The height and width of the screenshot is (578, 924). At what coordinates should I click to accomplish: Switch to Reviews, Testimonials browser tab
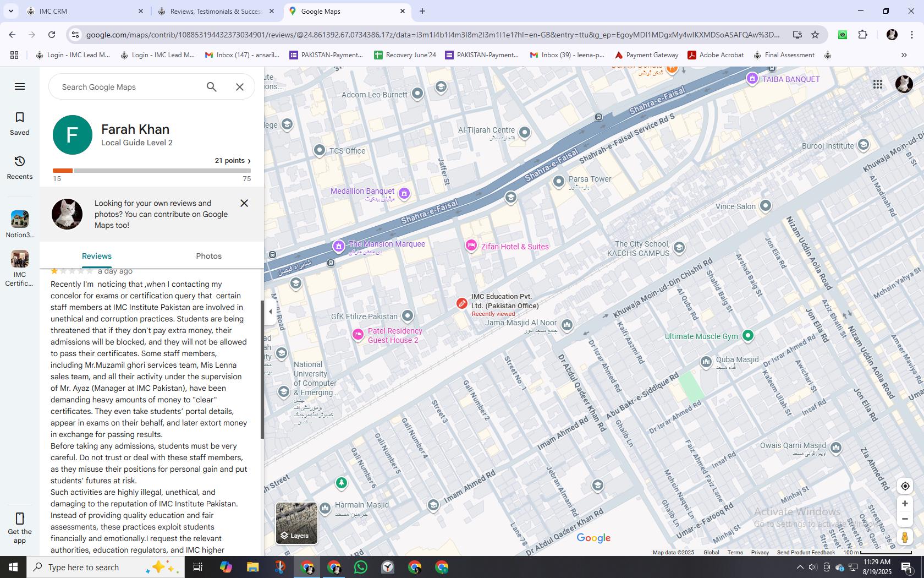click(x=216, y=11)
